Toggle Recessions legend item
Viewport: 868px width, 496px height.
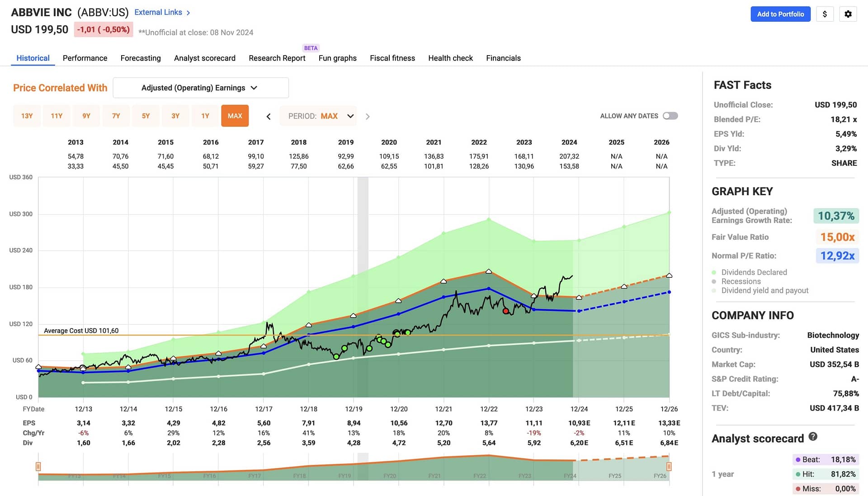coord(736,281)
